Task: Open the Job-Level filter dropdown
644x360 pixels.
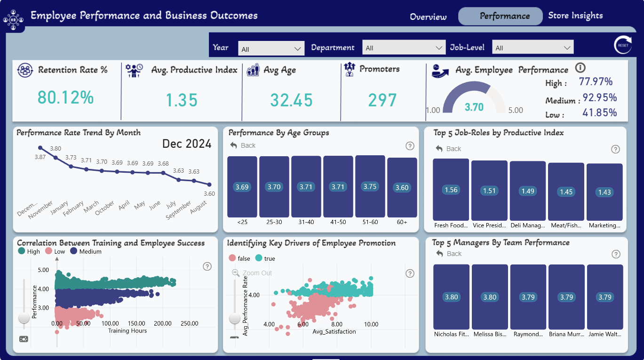Action: pyautogui.click(x=533, y=48)
